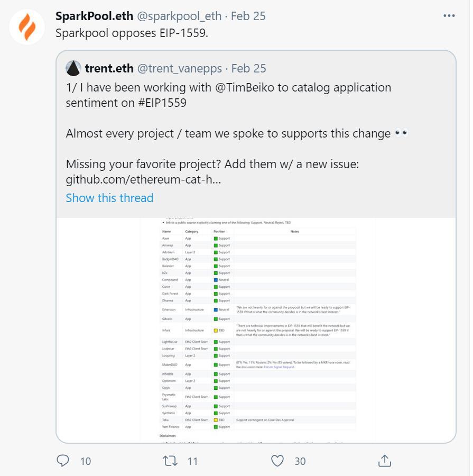Open the three-dot more options menu

click(449, 16)
